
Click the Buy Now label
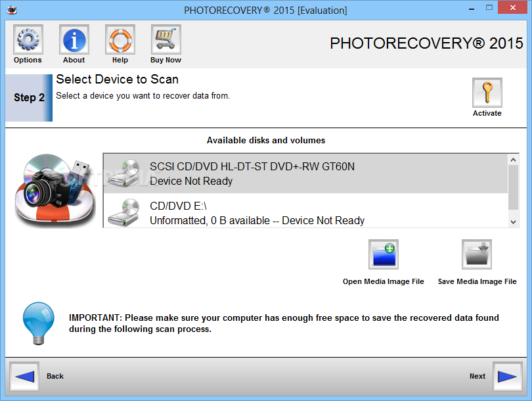coord(166,60)
